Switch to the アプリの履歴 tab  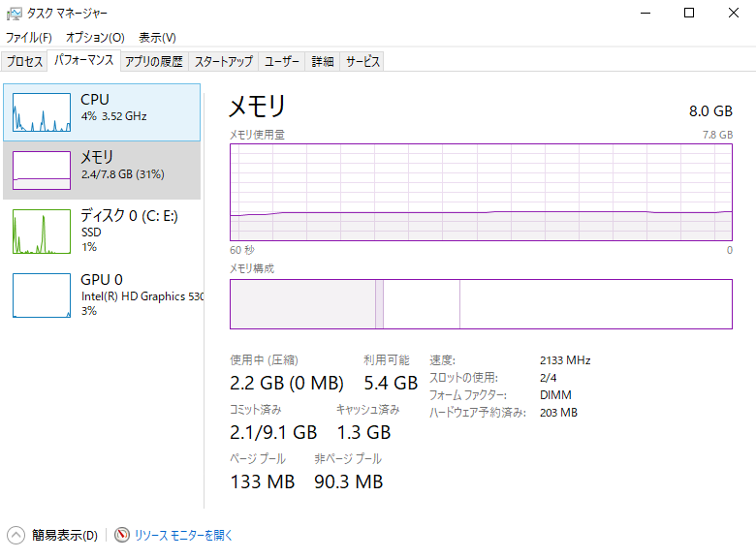pyautogui.click(x=154, y=61)
